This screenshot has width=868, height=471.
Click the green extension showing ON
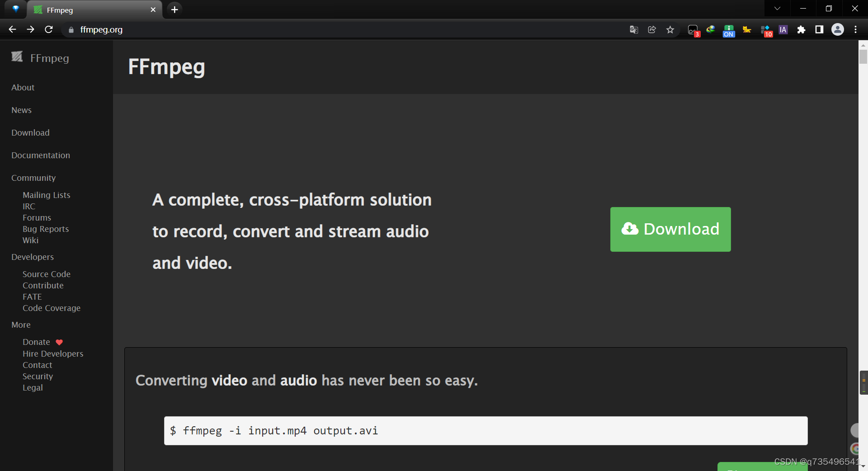pyautogui.click(x=729, y=31)
